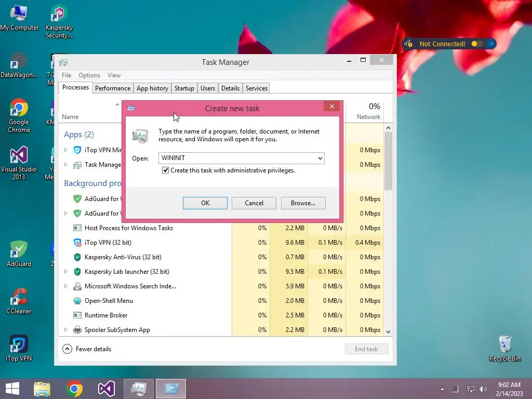Expand iTop VPN Mini app row
Viewport: 532px width, 399px height.
point(66,150)
